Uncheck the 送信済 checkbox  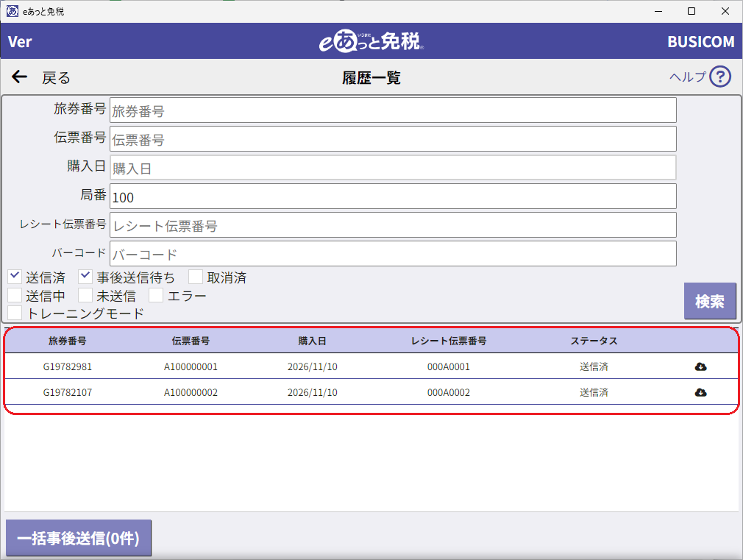pos(15,277)
